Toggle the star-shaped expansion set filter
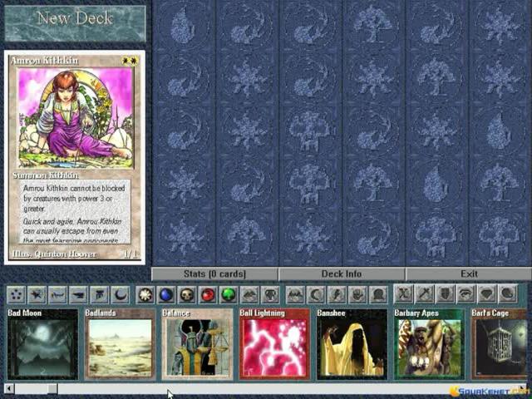Image resolution: width=532 pixels, height=399 pixels. [37, 294]
